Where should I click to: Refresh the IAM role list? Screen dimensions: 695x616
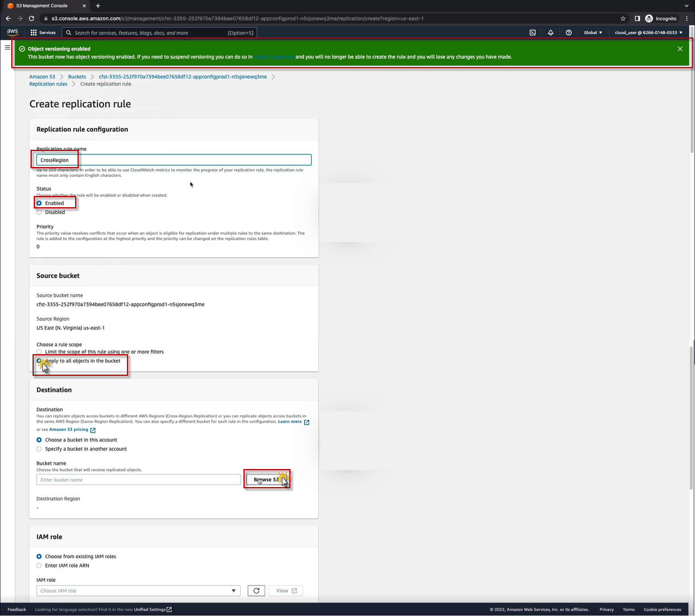[x=256, y=591]
